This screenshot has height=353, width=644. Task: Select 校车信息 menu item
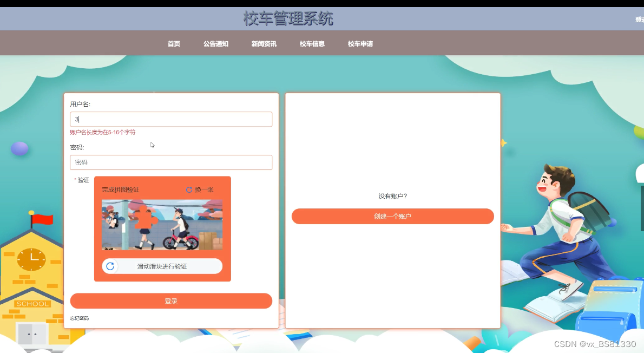[x=312, y=44]
